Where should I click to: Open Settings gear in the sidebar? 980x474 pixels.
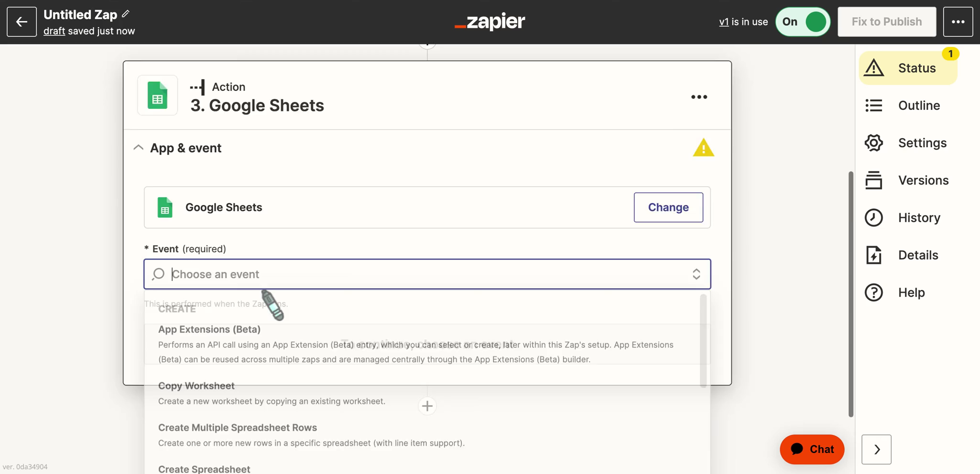[874, 142]
